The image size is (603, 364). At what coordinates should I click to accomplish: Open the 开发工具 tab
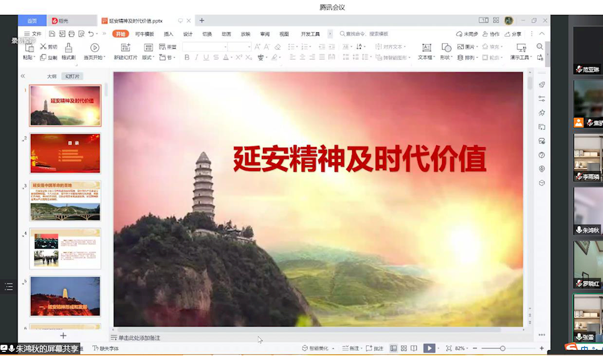(x=311, y=34)
